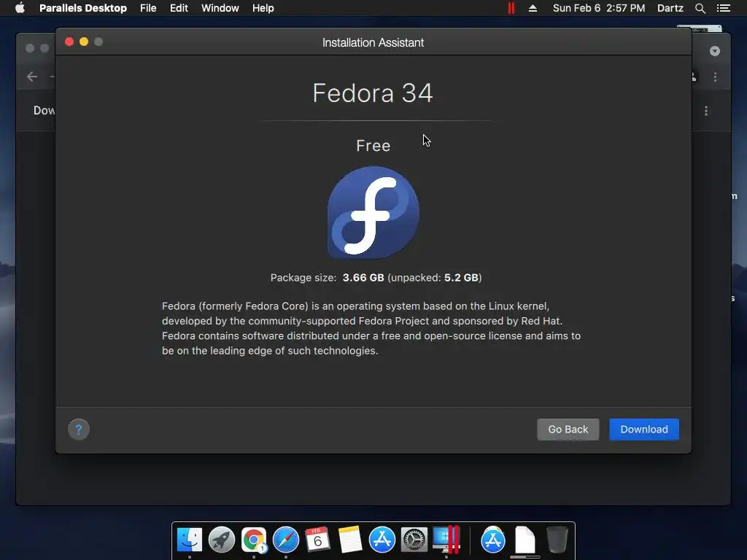Click the eject icon in menu bar
The width and height of the screenshot is (747, 560).
click(533, 8)
